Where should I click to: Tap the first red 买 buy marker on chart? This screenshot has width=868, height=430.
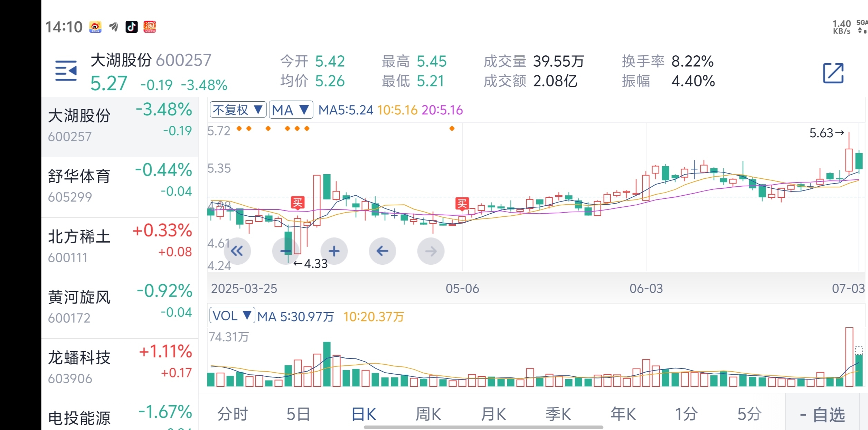[x=298, y=203]
